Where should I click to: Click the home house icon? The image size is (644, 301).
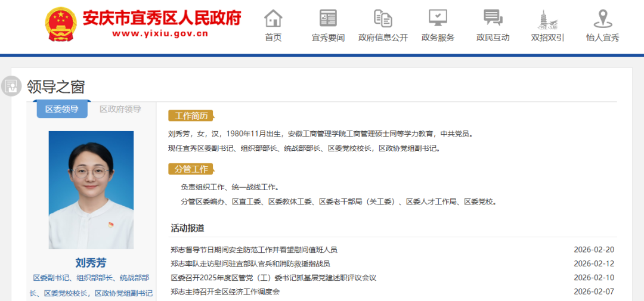point(273,18)
